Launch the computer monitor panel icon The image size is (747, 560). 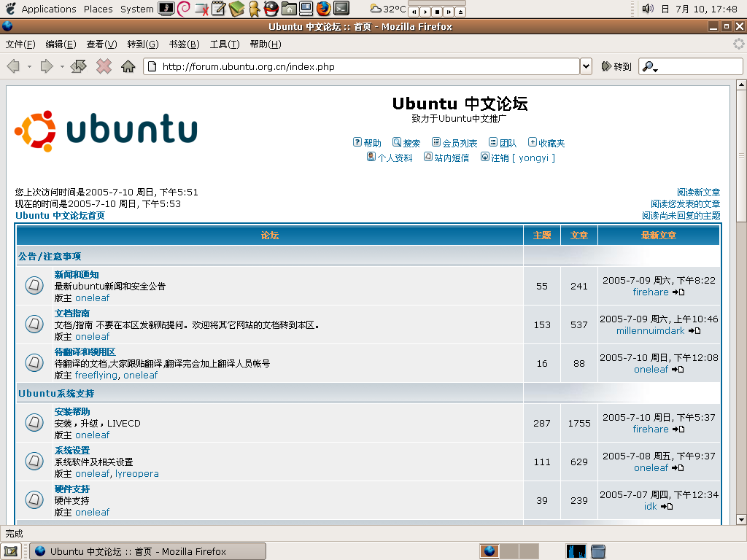pos(306,8)
